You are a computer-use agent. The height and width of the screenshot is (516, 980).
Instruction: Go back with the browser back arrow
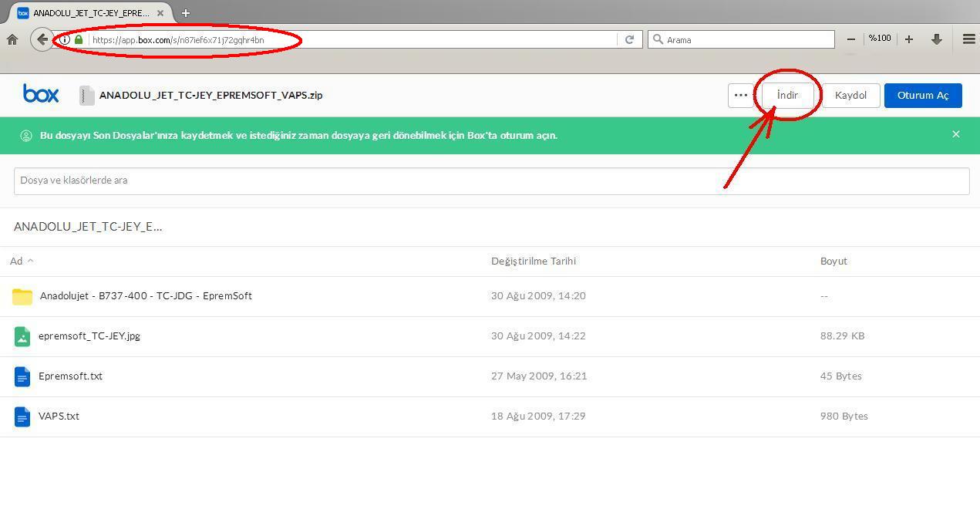coord(42,39)
